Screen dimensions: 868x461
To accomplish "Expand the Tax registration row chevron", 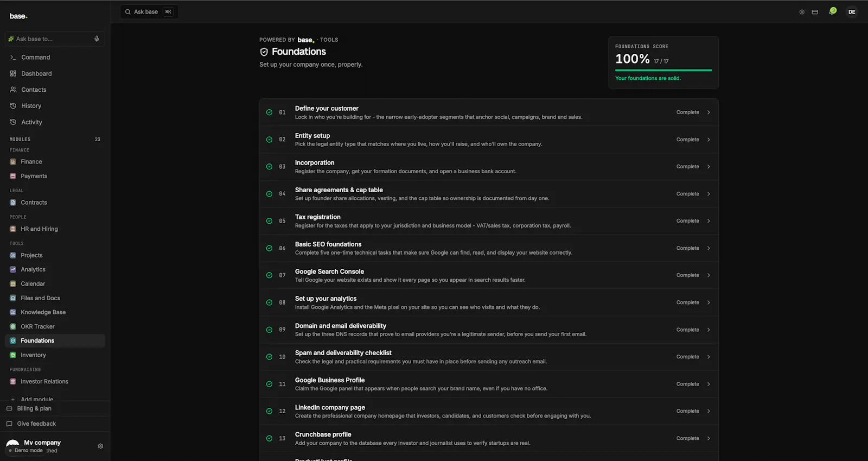I will click(709, 221).
